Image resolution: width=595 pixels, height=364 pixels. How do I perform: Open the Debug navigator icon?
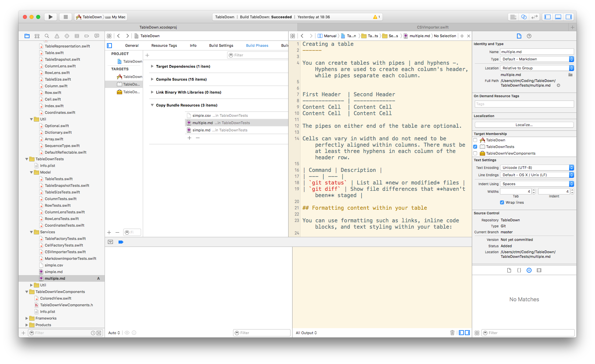(77, 36)
